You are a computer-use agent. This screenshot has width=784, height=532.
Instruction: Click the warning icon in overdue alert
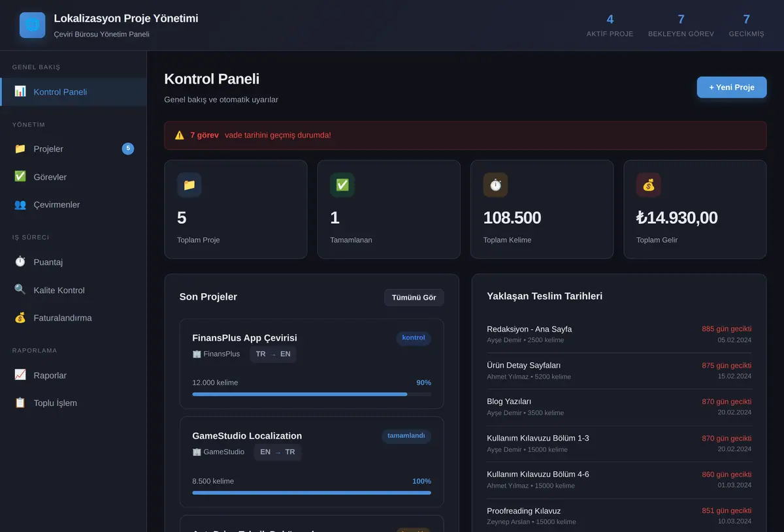[180, 135]
